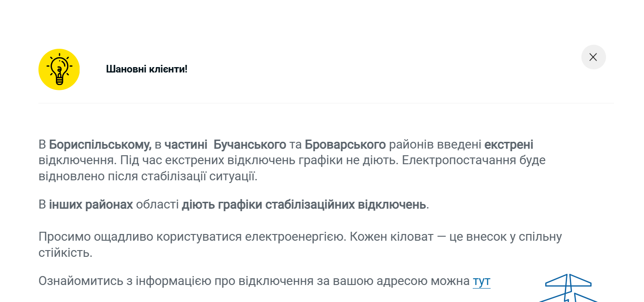The width and height of the screenshot is (644, 302).
Task: Click the yellow light bulb icon
Action: pyautogui.click(x=59, y=69)
